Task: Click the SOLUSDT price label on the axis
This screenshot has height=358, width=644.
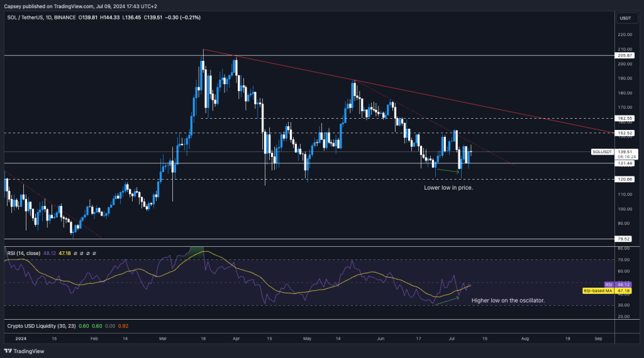Action: 602,151
